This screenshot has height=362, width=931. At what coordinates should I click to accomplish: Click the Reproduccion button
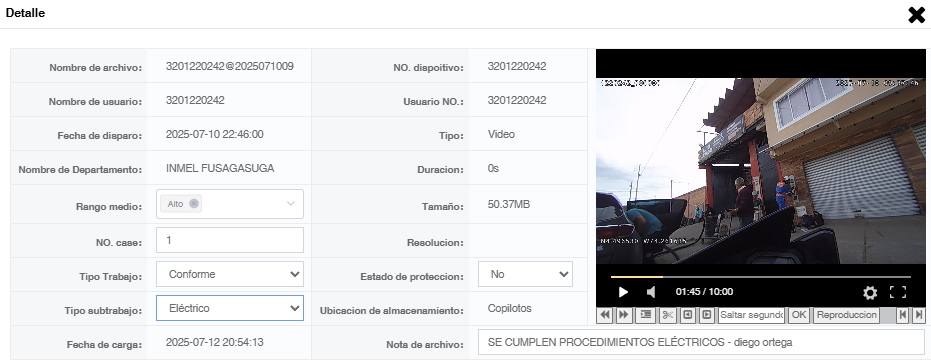(847, 315)
